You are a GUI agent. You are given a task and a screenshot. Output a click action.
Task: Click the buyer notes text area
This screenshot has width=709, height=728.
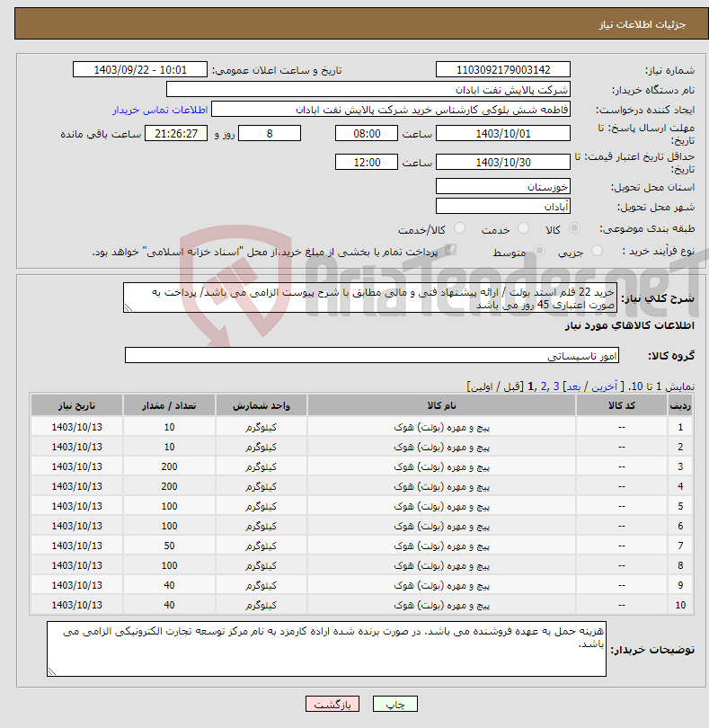tap(326, 649)
